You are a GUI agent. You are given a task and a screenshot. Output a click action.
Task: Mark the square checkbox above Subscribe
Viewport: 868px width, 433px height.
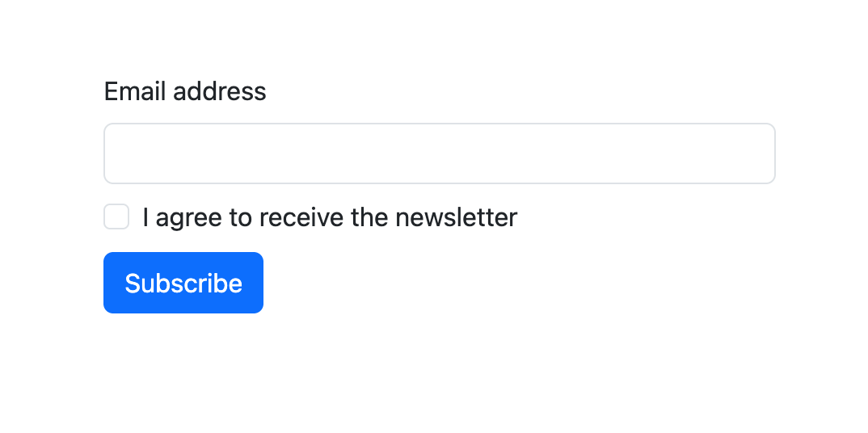(116, 217)
